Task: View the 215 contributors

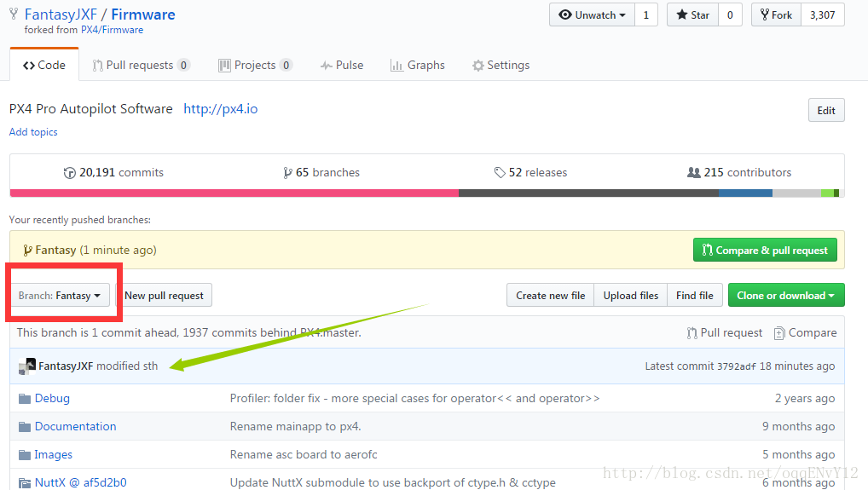Action: (x=739, y=172)
